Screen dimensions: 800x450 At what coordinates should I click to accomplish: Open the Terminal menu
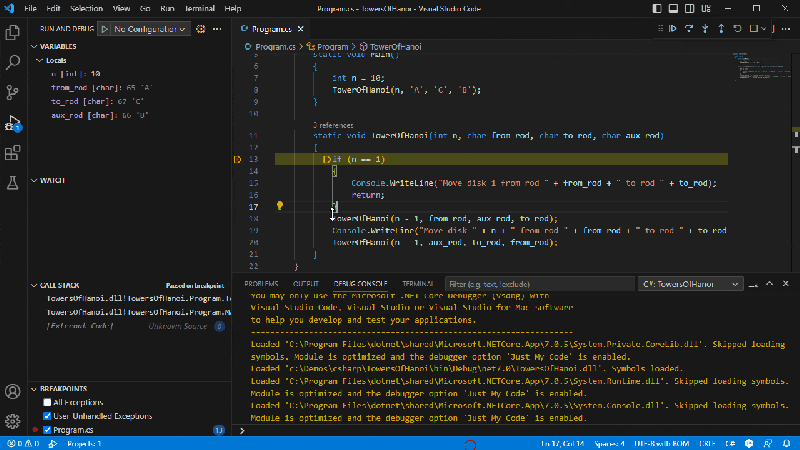point(199,9)
